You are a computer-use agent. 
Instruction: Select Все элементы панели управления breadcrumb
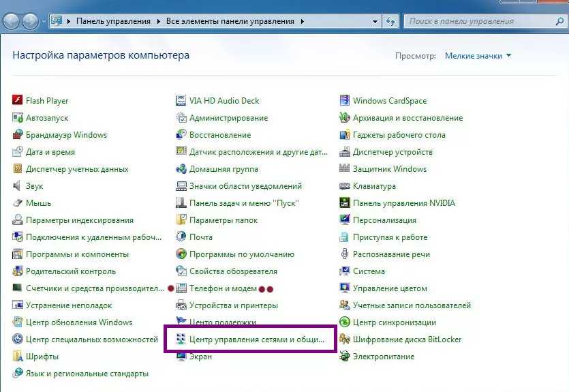[x=230, y=21]
